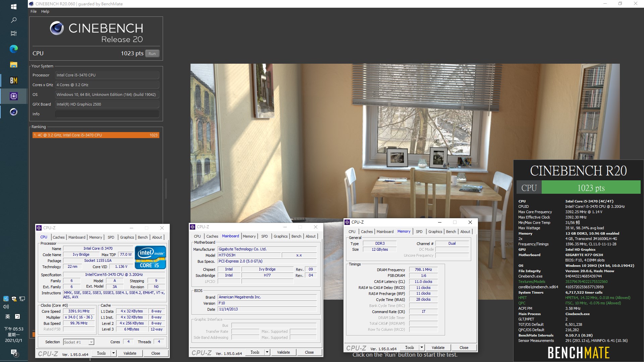Click Validate in CPU-Z Mainboard window
The image size is (644, 362).
(x=283, y=352)
